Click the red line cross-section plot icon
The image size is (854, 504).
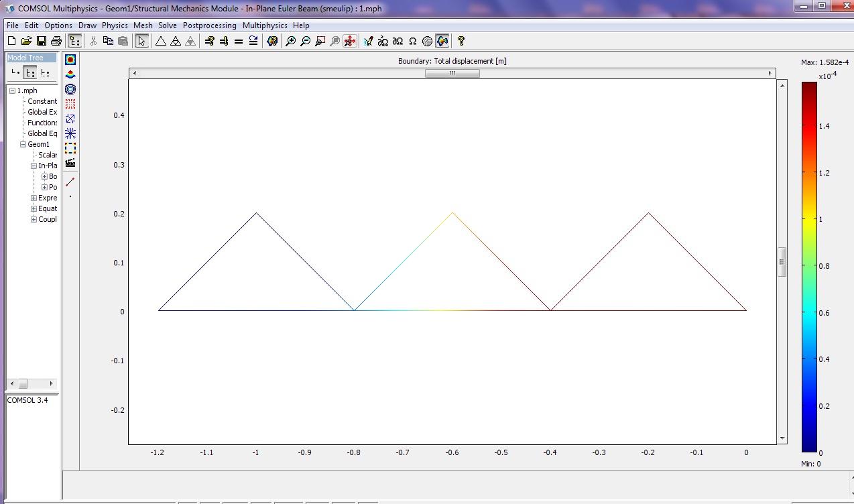(x=70, y=182)
